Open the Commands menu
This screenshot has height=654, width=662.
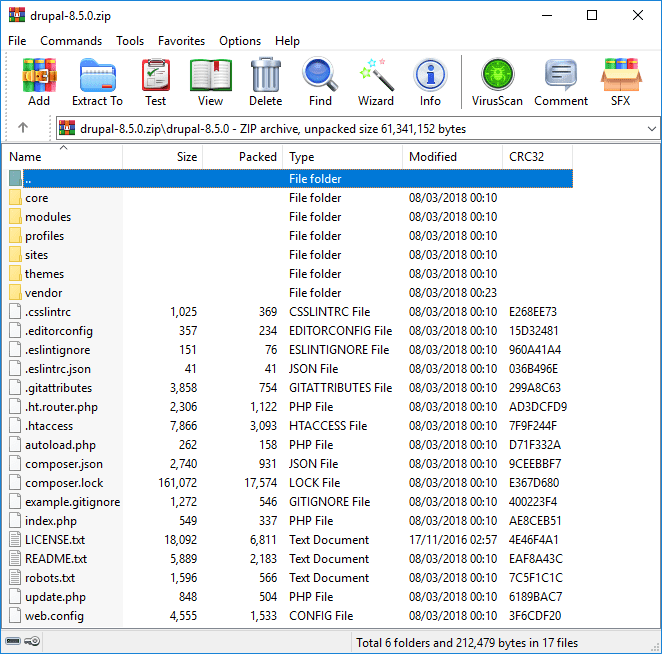coord(71,41)
